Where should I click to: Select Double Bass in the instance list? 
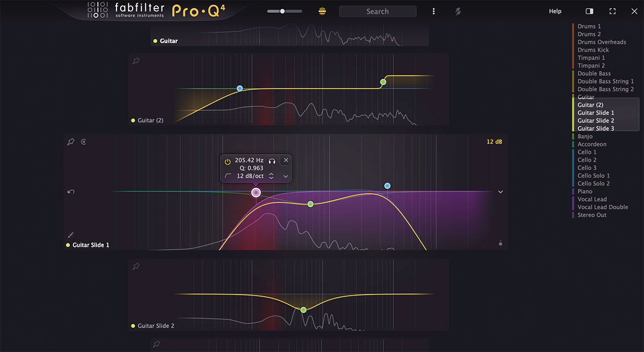[x=594, y=74]
